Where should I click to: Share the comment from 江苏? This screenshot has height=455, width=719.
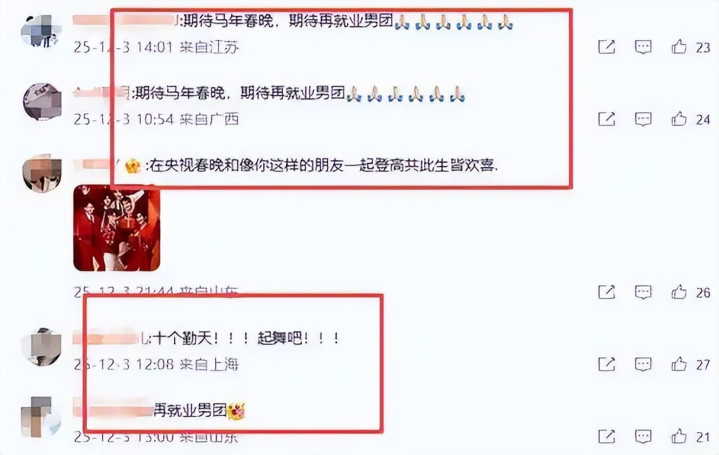[607, 46]
